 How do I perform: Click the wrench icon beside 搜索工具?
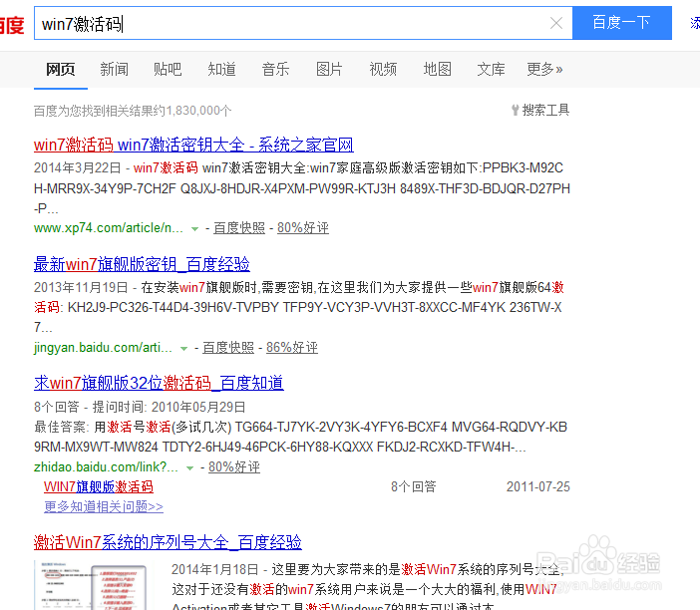point(516,110)
